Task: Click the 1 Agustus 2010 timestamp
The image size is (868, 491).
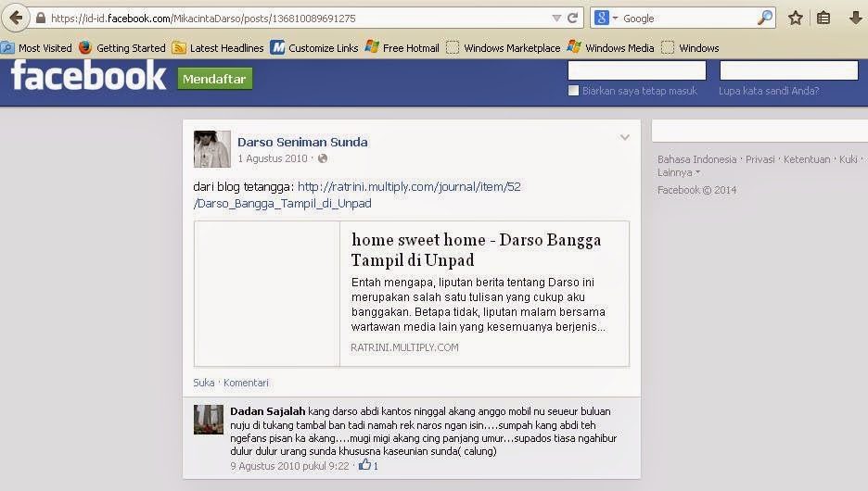Action: (273, 158)
